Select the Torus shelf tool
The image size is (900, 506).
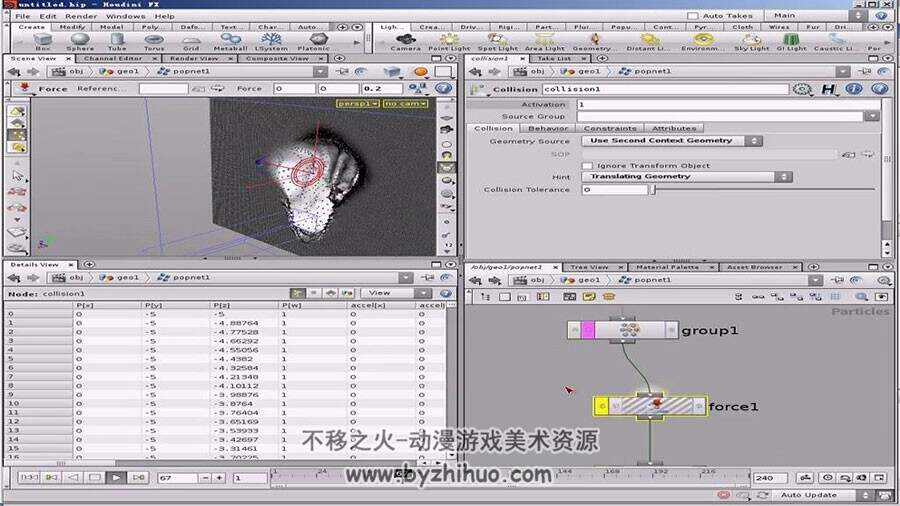(154, 42)
